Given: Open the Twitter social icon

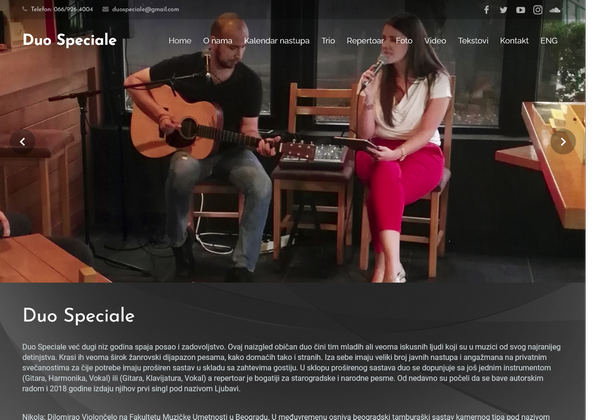Looking at the screenshot, I should click(503, 10).
